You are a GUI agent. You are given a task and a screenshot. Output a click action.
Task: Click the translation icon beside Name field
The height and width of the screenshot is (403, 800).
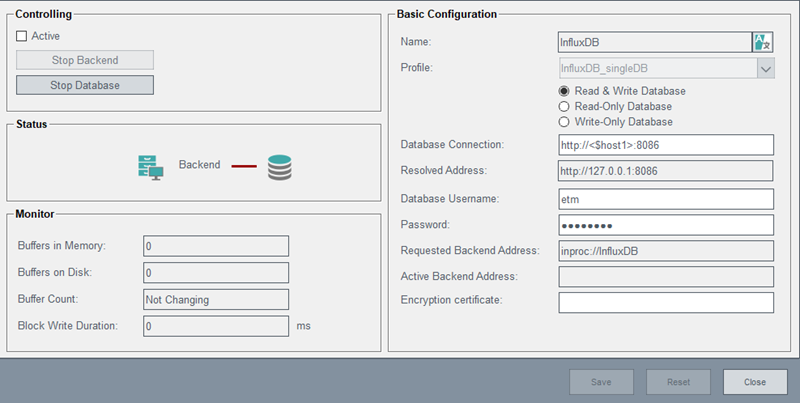[x=763, y=42]
